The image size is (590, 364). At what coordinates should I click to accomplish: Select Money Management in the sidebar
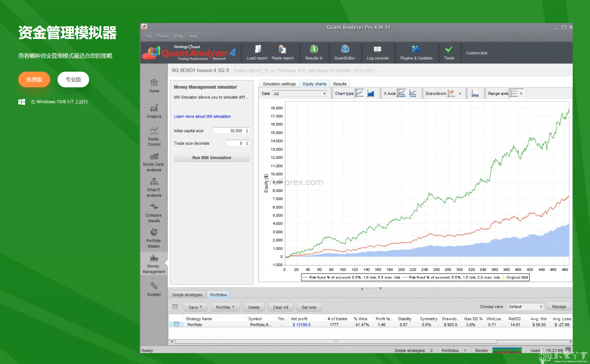click(154, 264)
